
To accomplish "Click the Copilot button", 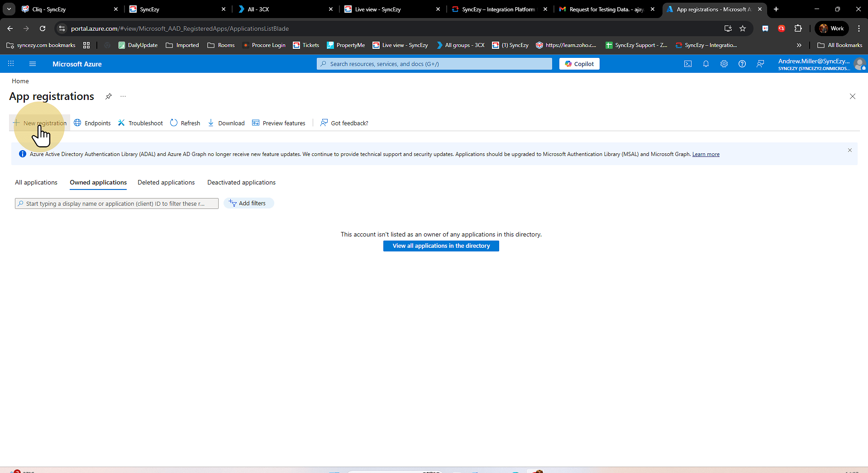I will tap(579, 64).
